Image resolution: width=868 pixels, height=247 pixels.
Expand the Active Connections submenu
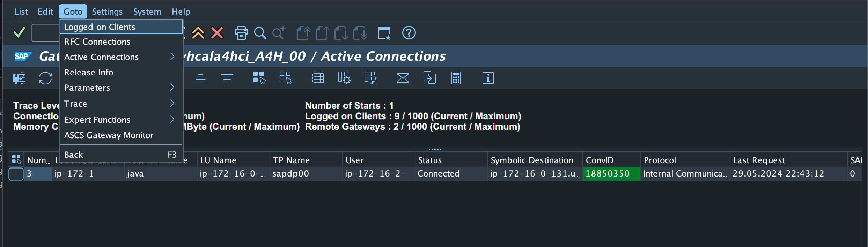[119, 57]
